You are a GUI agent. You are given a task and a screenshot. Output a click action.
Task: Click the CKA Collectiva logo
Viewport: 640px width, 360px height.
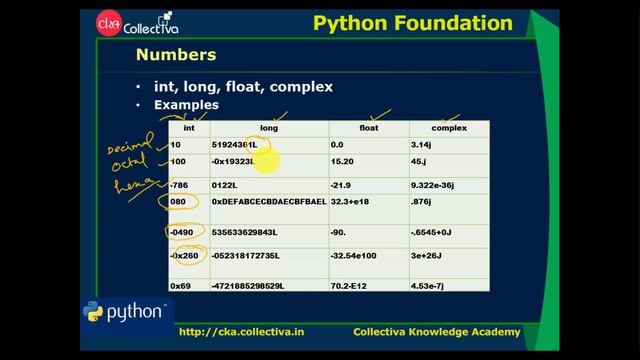coord(137,23)
